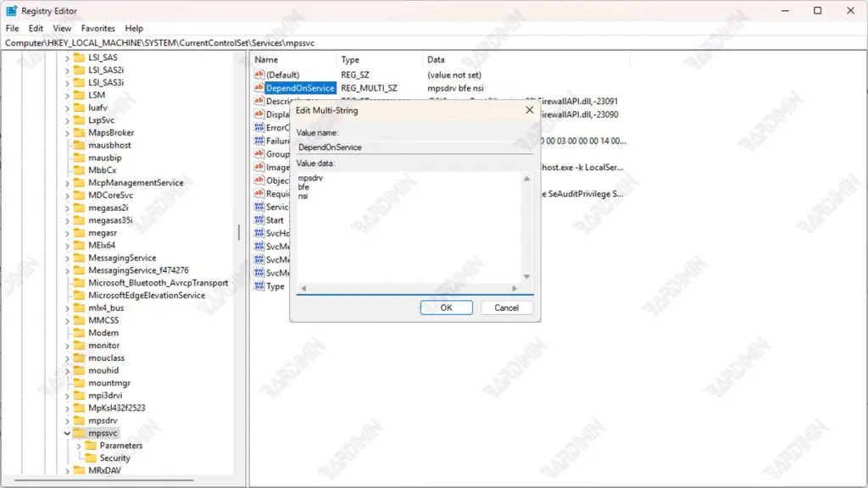
Task: Click the MapsBroker folder icon
Action: 79,133
